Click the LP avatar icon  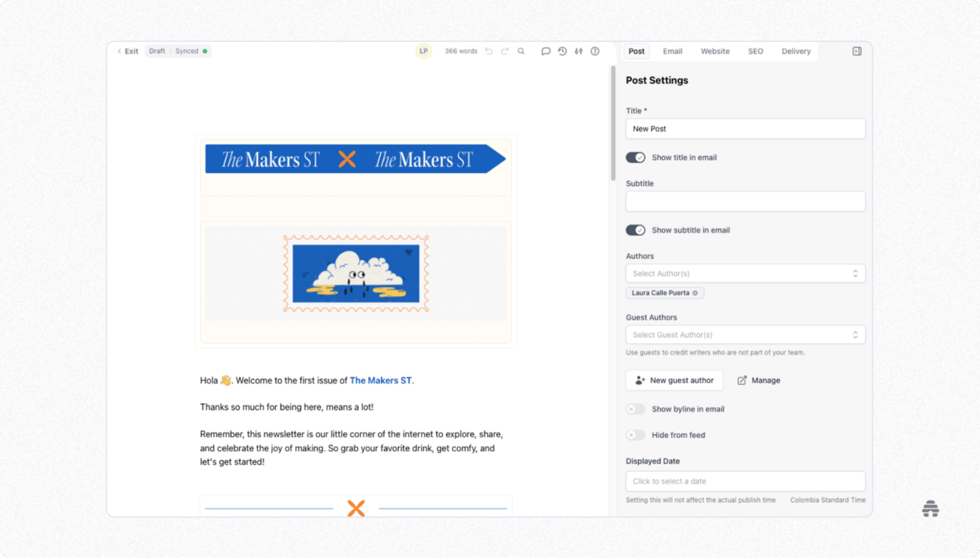[422, 51]
